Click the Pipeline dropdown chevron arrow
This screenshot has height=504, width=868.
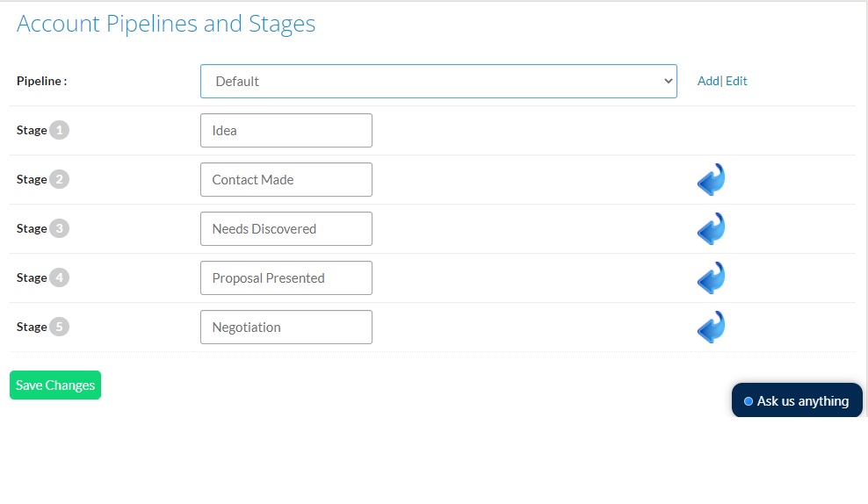pyautogui.click(x=669, y=82)
